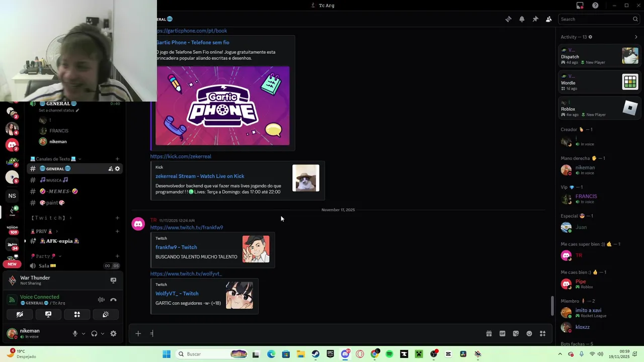The width and height of the screenshot is (644, 362).
Task: Open Gartic Phone - Telefone sem fio title
Action: (192, 42)
